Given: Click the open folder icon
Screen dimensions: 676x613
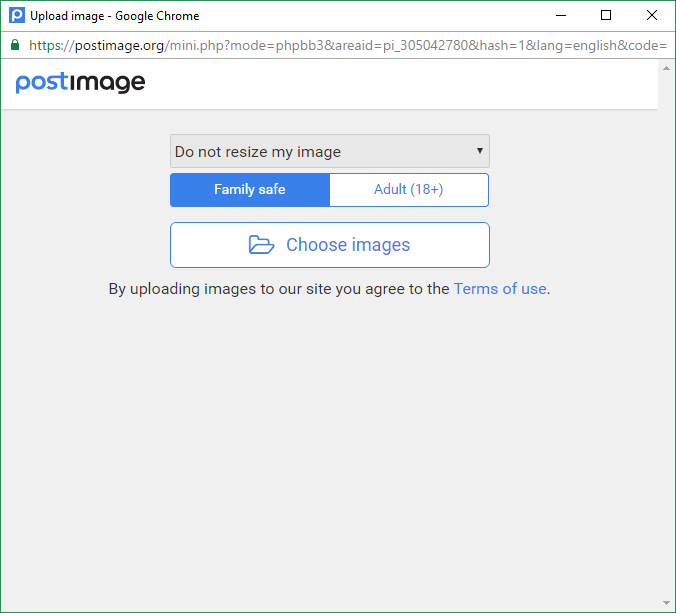Looking at the screenshot, I should tap(261, 245).
